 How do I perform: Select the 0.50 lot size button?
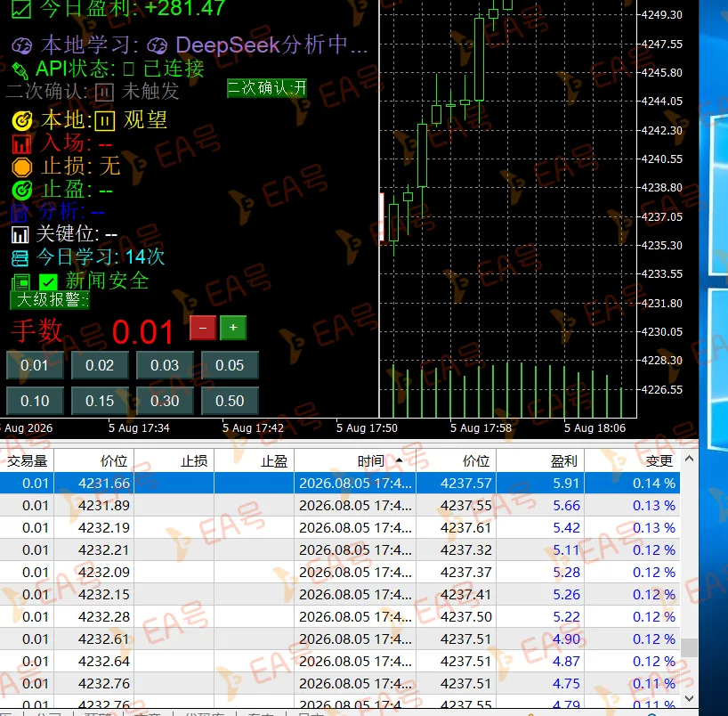pyautogui.click(x=230, y=401)
